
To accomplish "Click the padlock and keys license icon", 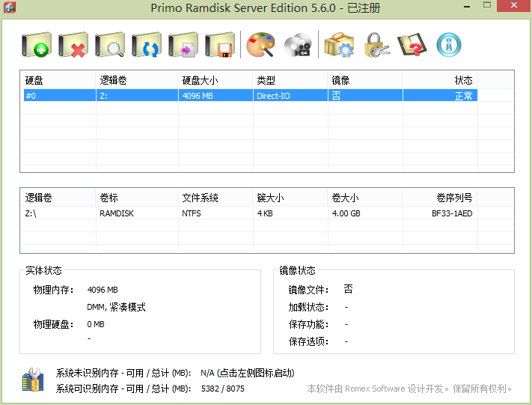I will click(x=376, y=46).
